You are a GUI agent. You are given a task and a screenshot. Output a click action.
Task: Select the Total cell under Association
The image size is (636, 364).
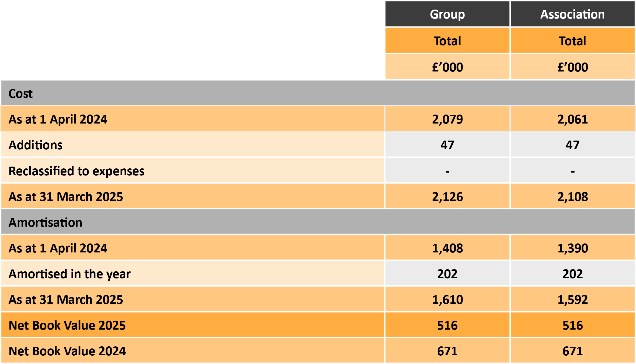[x=572, y=41]
